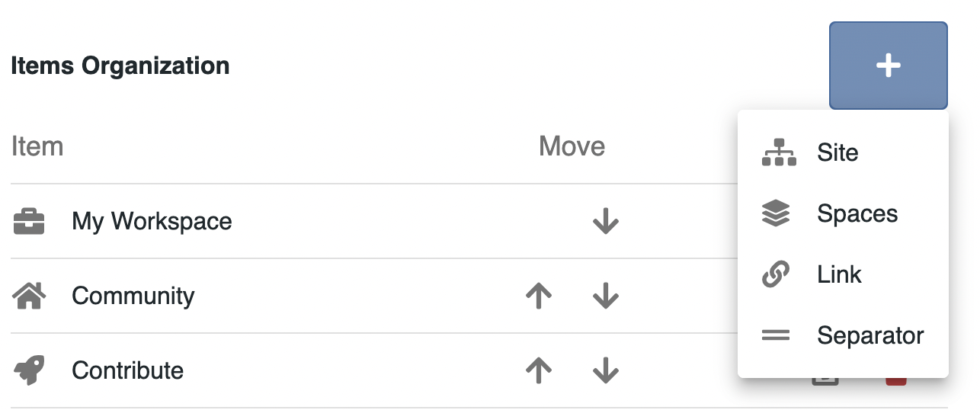The image size is (980, 410).
Task: Click the Community home icon
Action: coord(29,296)
